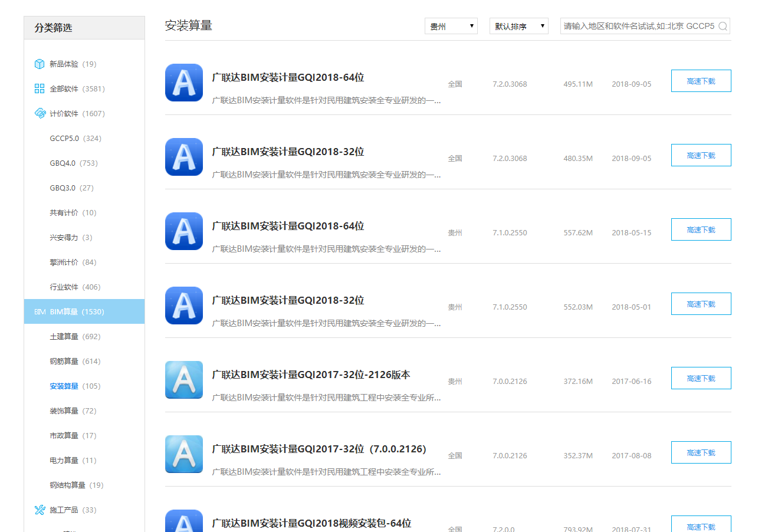
Task: Open 装饰算量 (72) subcategory
Action: click(x=73, y=411)
